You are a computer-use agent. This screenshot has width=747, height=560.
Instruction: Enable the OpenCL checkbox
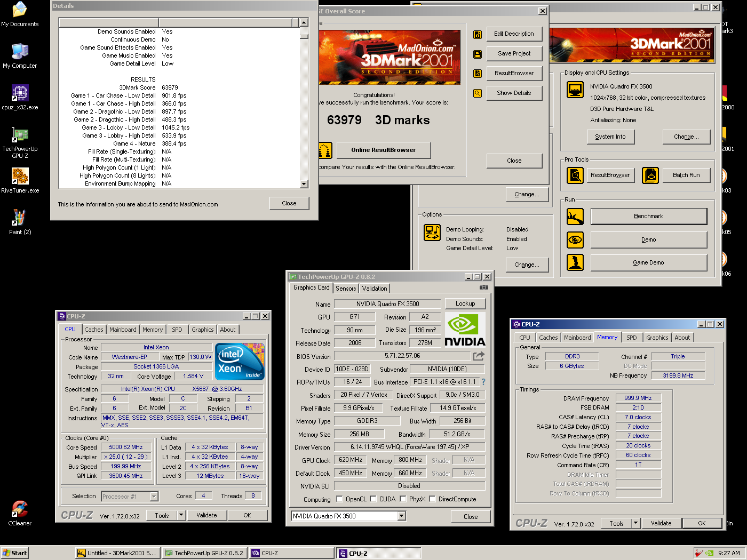coord(339,499)
